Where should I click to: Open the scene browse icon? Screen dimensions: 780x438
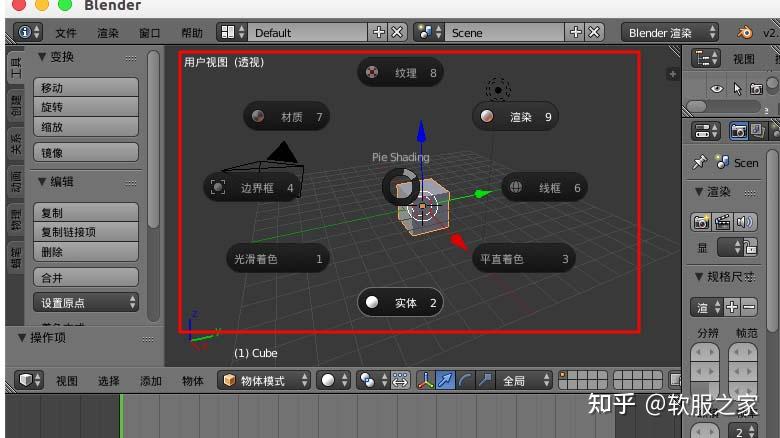[x=429, y=32]
